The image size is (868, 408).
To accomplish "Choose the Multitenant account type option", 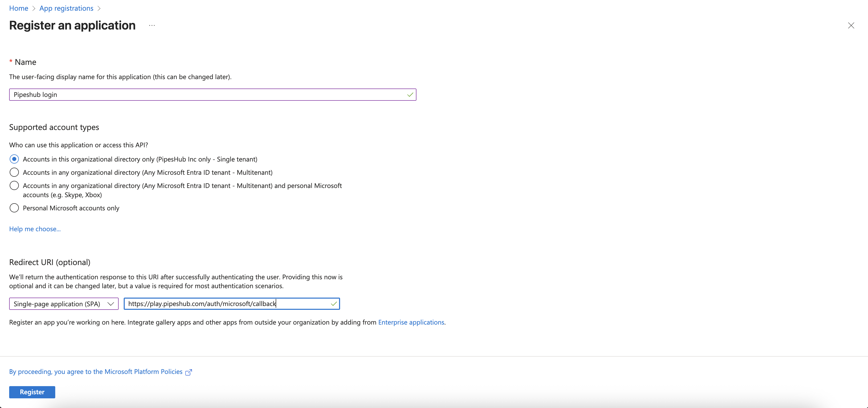I will [x=14, y=172].
